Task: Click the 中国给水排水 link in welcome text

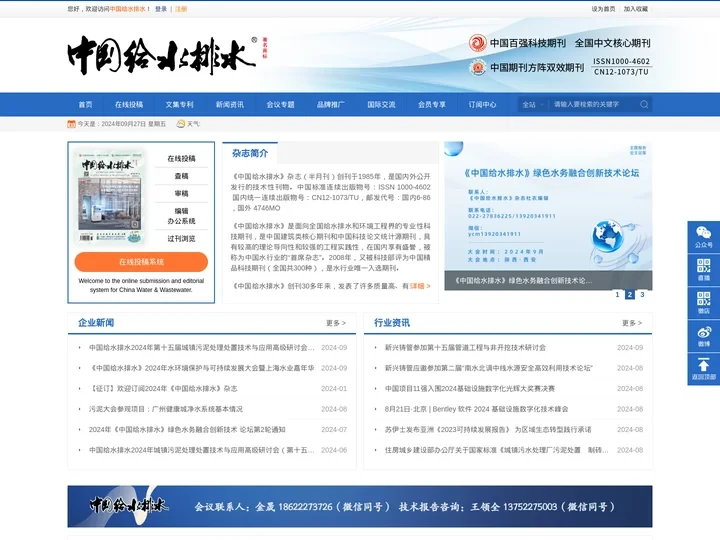Action: tap(128, 9)
